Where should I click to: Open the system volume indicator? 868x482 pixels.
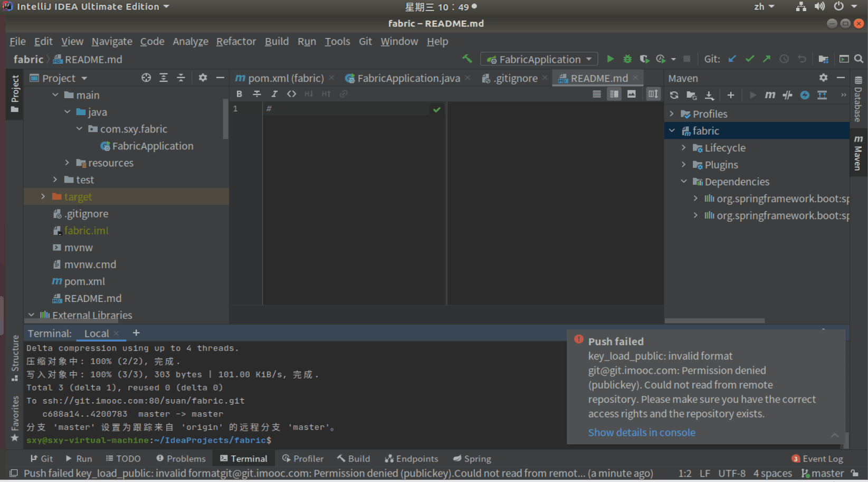(819, 6)
